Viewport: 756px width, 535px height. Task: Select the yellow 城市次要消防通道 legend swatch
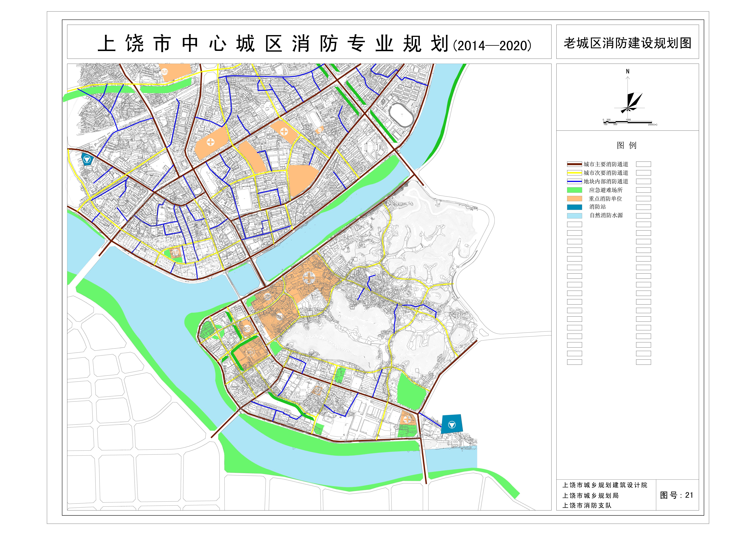click(x=575, y=173)
